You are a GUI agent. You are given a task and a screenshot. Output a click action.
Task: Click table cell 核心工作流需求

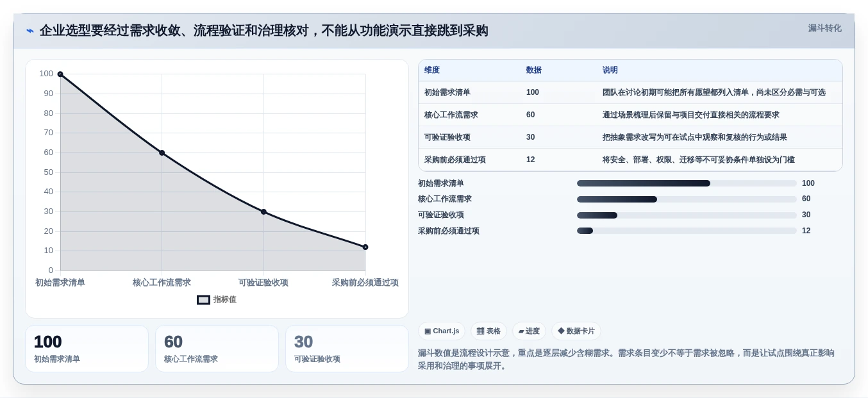coord(451,115)
